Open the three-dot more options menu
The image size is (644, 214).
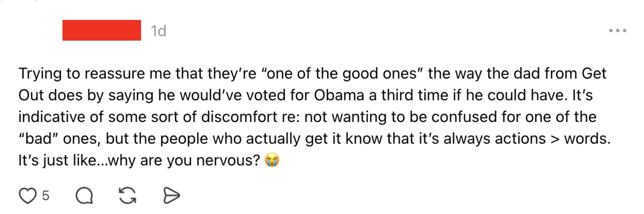tap(618, 31)
